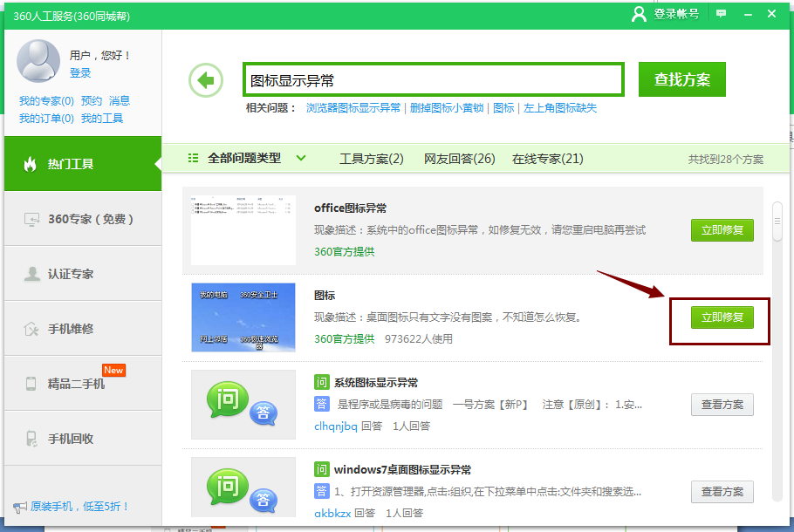
Task: Click the 共找到28个方案 result count text
Action: click(725, 160)
